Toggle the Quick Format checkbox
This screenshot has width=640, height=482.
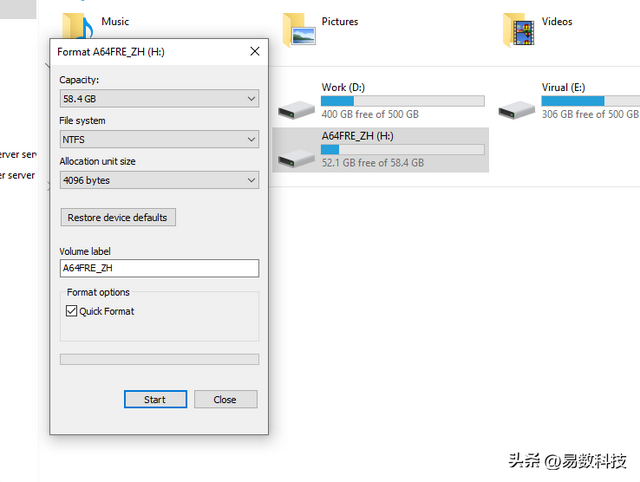[x=71, y=311]
